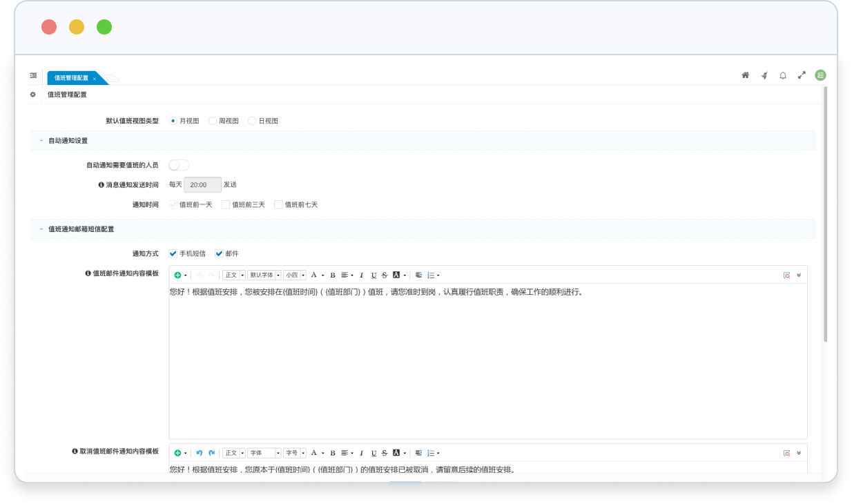Screen dimensions: 852x504
Task: Click the strikethrough icon in the 值班邮件通知 editor
Action: (385, 275)
